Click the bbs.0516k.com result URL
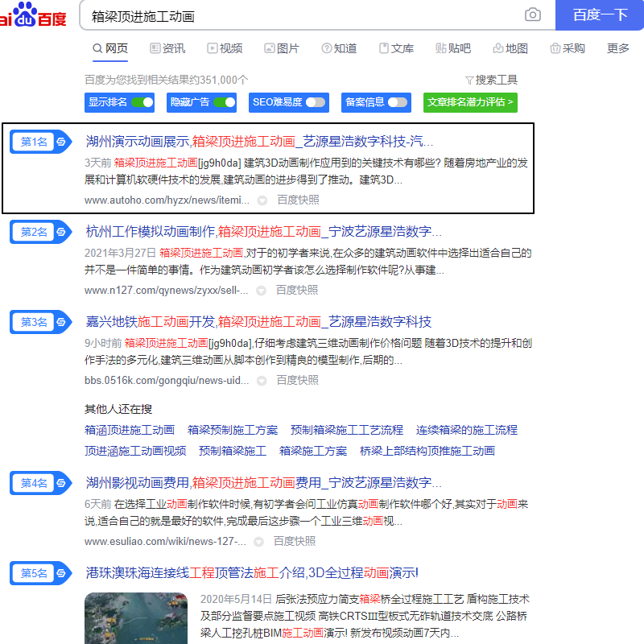This screenshot has height=644, width=644. (x=167, y=380)
